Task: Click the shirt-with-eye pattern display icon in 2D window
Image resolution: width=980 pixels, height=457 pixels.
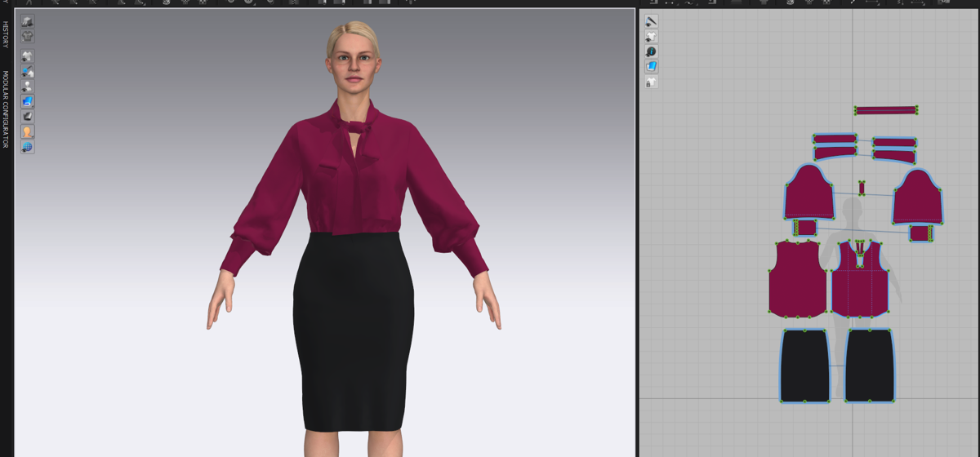Action: tap(652, 37)
